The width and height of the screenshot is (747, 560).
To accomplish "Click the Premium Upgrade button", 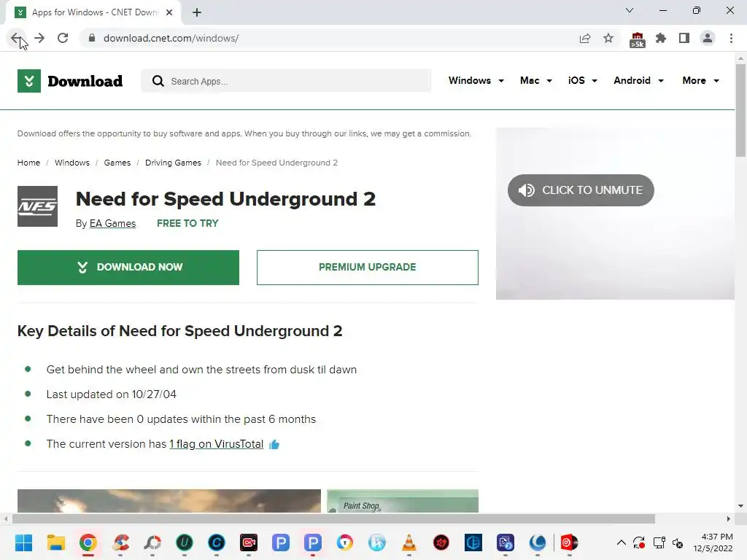I will pos(368,268).
